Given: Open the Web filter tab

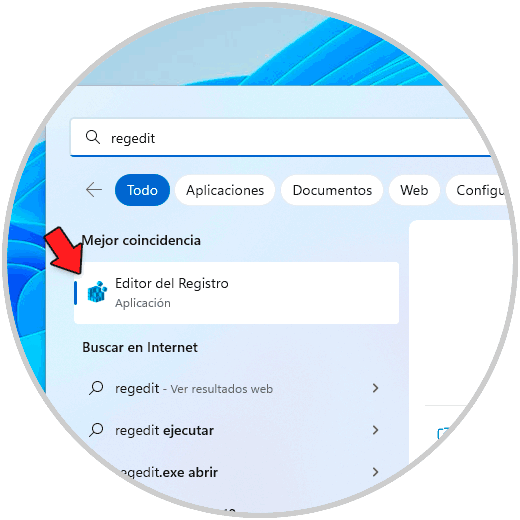Looking at the screenshot, I should (414, 190).
